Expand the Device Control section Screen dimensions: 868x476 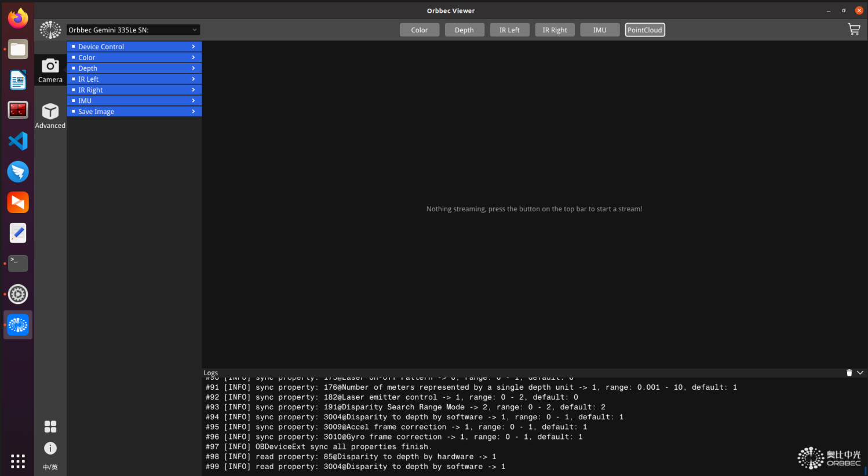click(x=134, y=46)
